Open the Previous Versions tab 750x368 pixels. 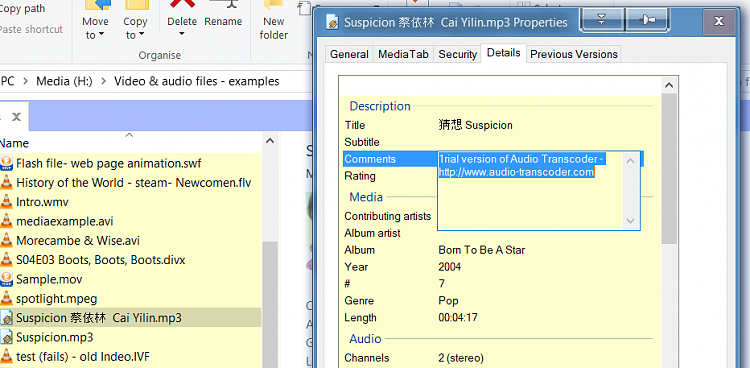tap(574, 54)
